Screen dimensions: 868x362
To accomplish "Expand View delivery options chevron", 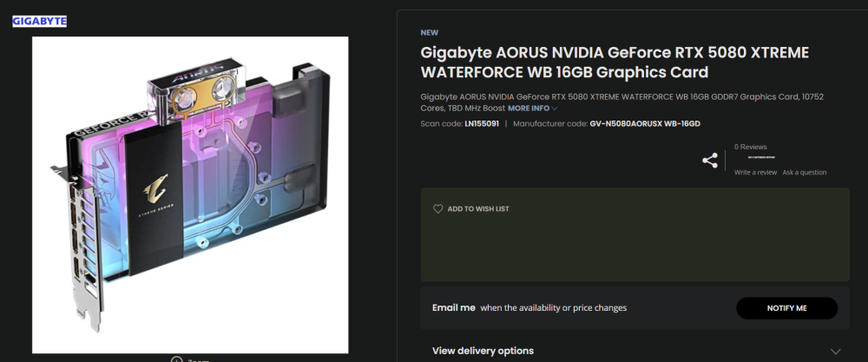I will (835, 352).
